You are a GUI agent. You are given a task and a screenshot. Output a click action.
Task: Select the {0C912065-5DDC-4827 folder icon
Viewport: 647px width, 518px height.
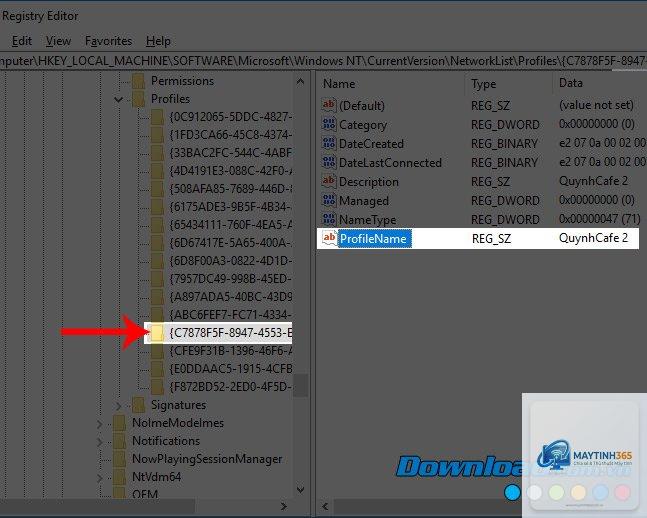click(157, 117)
